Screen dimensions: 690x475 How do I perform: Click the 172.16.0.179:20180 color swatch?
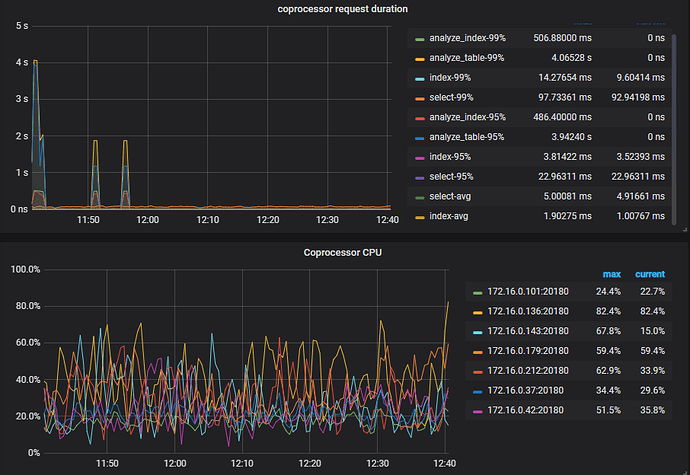click(x=477, y=352)
